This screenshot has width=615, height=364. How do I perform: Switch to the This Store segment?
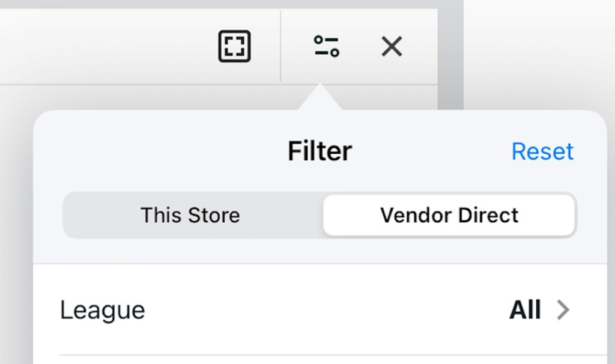[190, 215]
